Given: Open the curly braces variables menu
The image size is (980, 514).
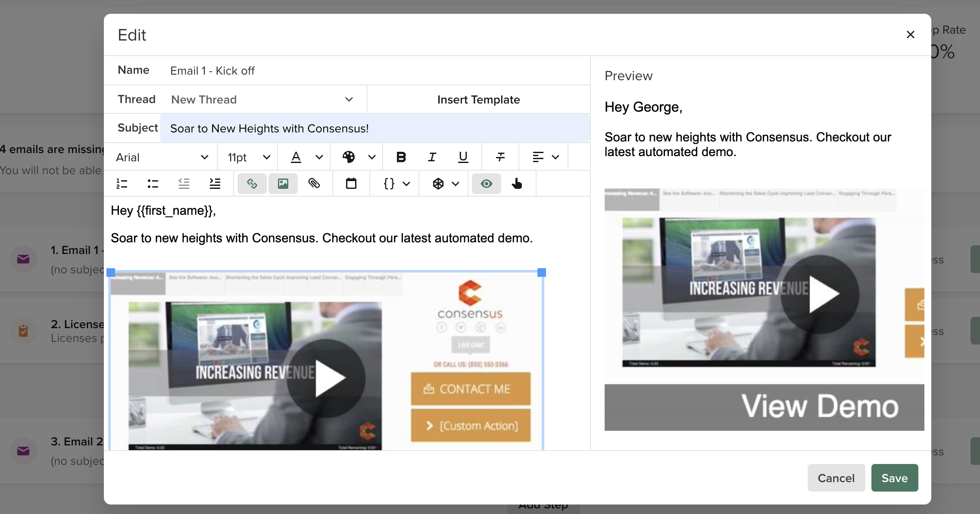Looking at the screenshot, I should 396,184.
